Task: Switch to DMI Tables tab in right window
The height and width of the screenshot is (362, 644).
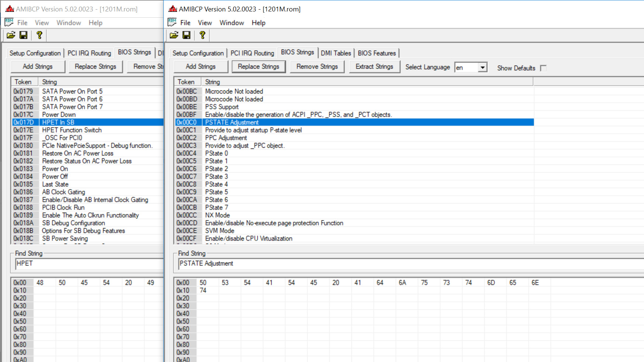Action: [336, 53]
